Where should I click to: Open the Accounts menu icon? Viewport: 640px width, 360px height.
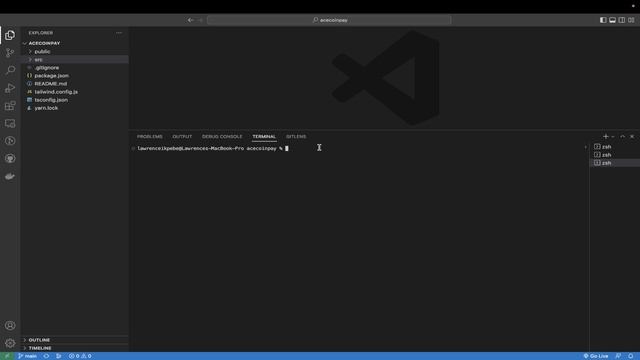(10, 325)
